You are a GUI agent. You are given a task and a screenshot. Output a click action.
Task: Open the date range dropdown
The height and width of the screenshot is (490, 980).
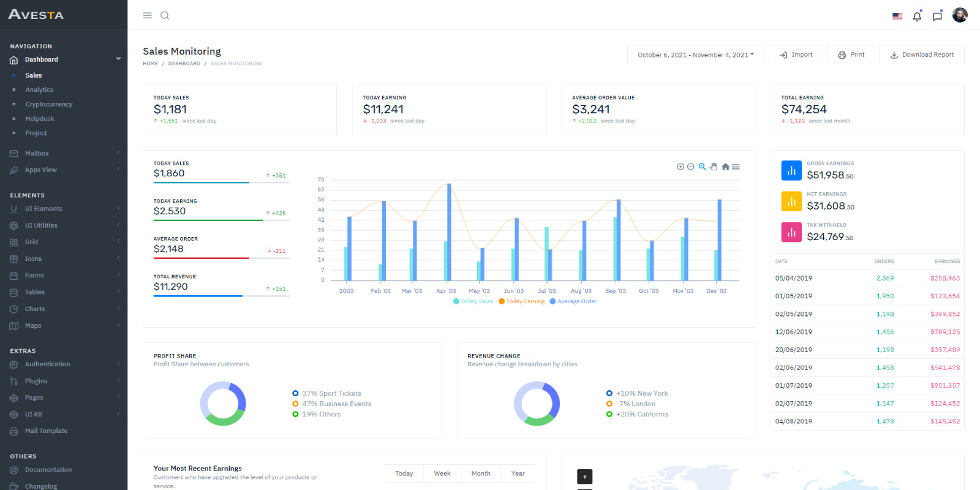click(695, 55)
